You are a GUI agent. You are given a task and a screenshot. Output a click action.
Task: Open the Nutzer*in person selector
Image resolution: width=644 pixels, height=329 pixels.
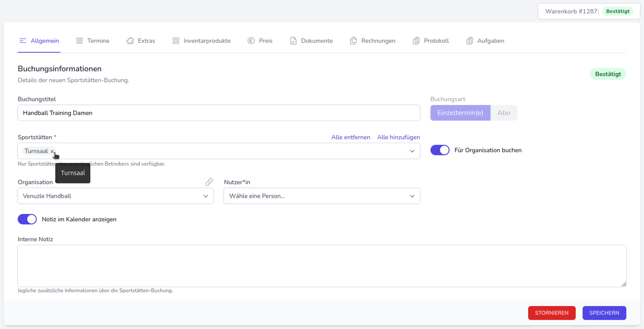pos(412,196)
